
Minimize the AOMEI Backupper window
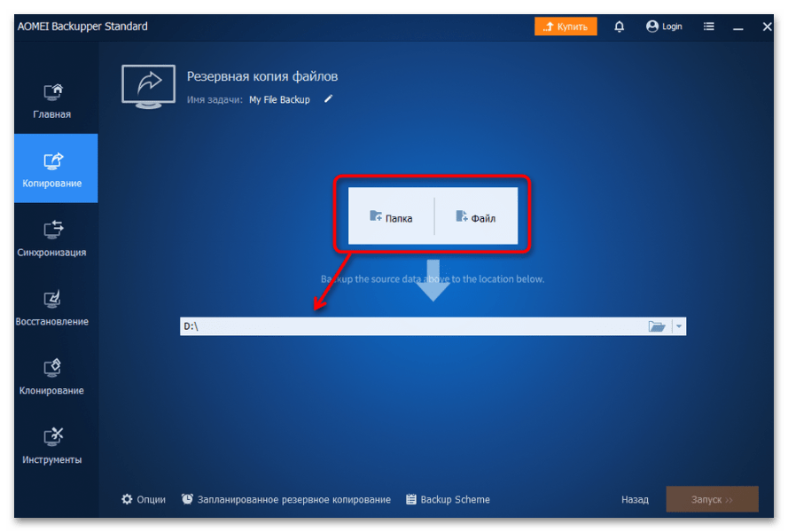click(737, 27)
